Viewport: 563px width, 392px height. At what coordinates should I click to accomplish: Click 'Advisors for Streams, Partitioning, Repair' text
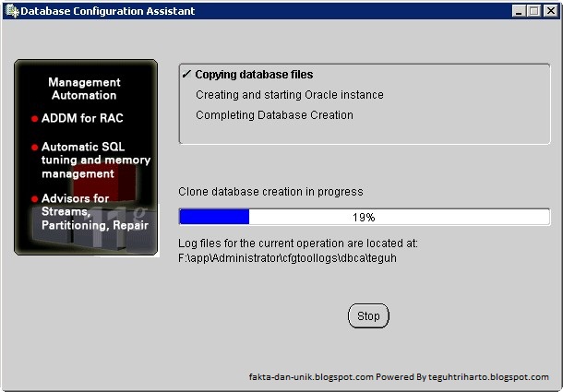coord(95,212)
